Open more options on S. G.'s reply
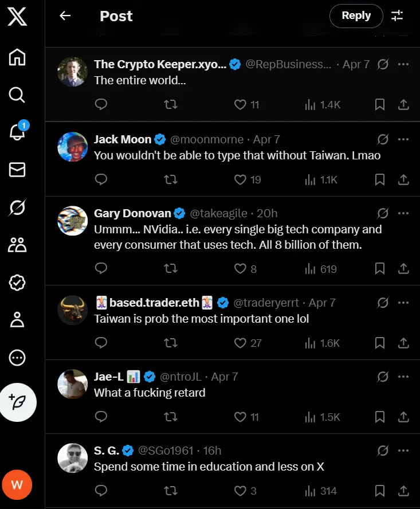420x509 pixels. pos(403,451)
